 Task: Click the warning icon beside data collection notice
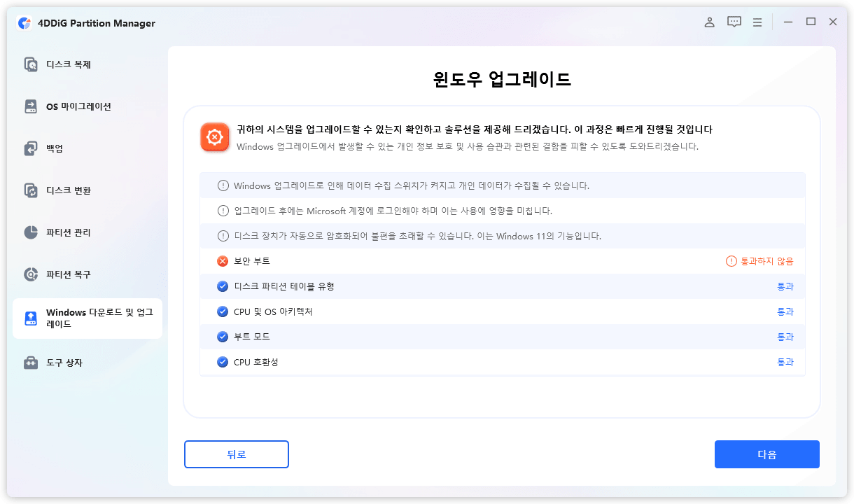[223, 185]
